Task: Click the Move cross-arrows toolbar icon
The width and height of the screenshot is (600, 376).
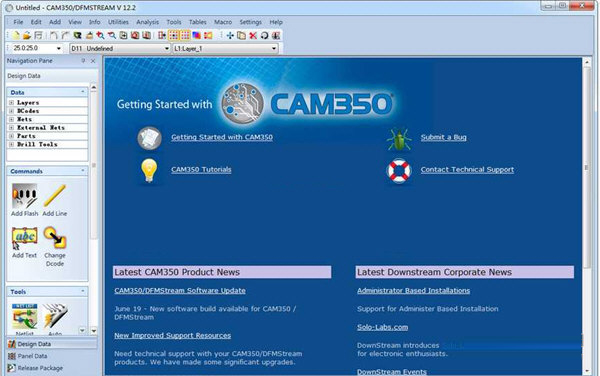Action: [230, 36]
